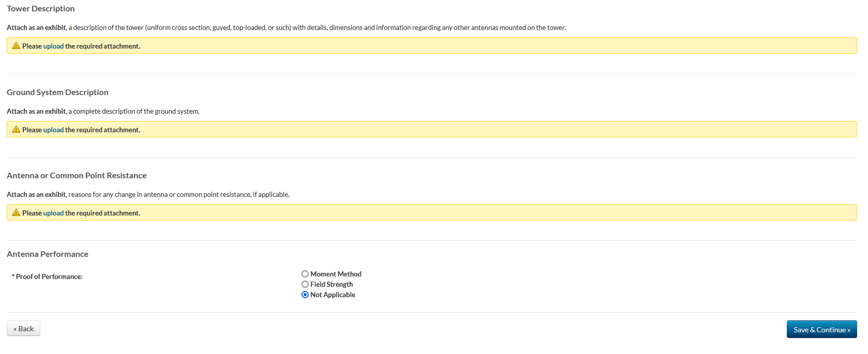Click the Ground System Description heading
Viewport: 868px width, 354px height.
(57, 93)
